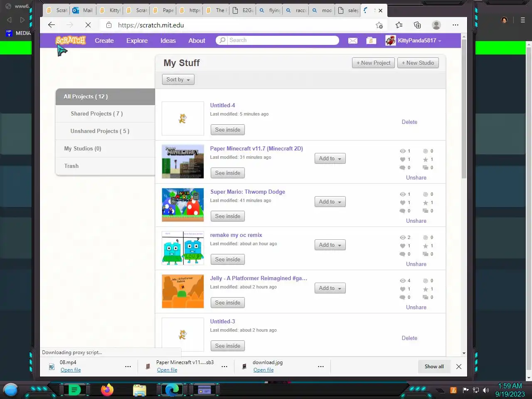
Task: See inside Super Mario Thwomp Dodge
Action: pos(228,216)
